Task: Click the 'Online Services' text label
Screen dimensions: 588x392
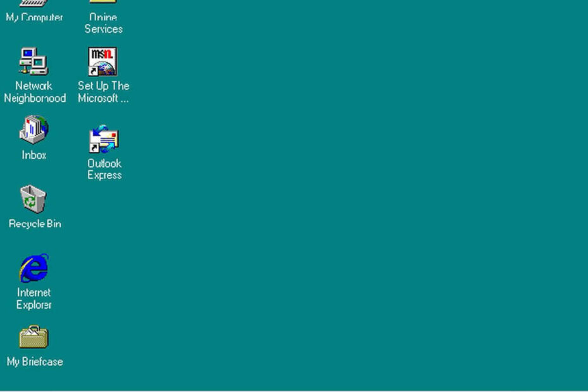Action: 103,23
